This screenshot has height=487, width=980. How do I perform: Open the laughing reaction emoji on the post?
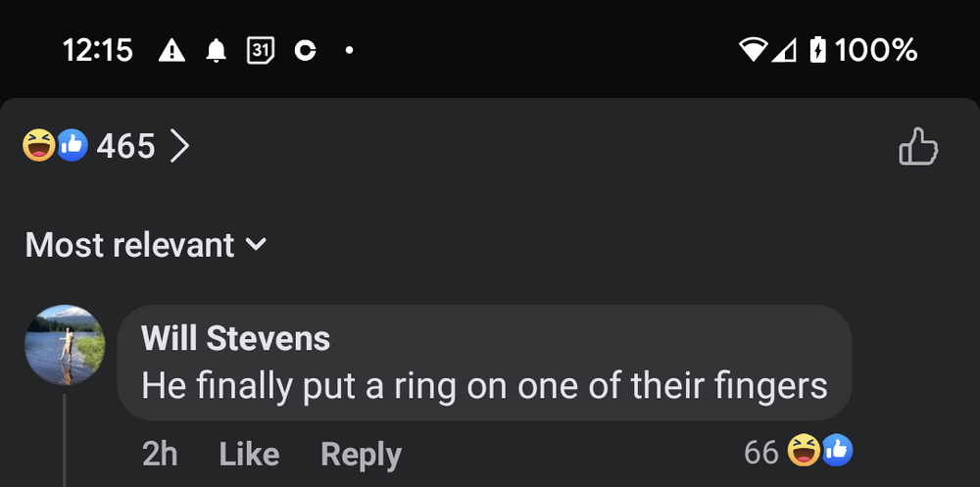(x=38, y=147)
